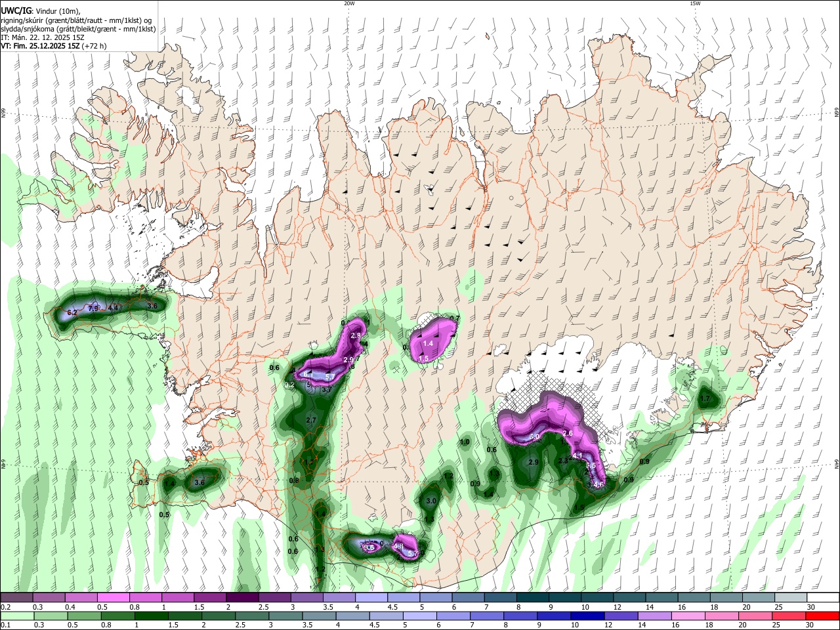Viewport: 840px width, 630px height.
Task: Click the "1.7" precipitation value in the east
Action: [x=705, y=398]
